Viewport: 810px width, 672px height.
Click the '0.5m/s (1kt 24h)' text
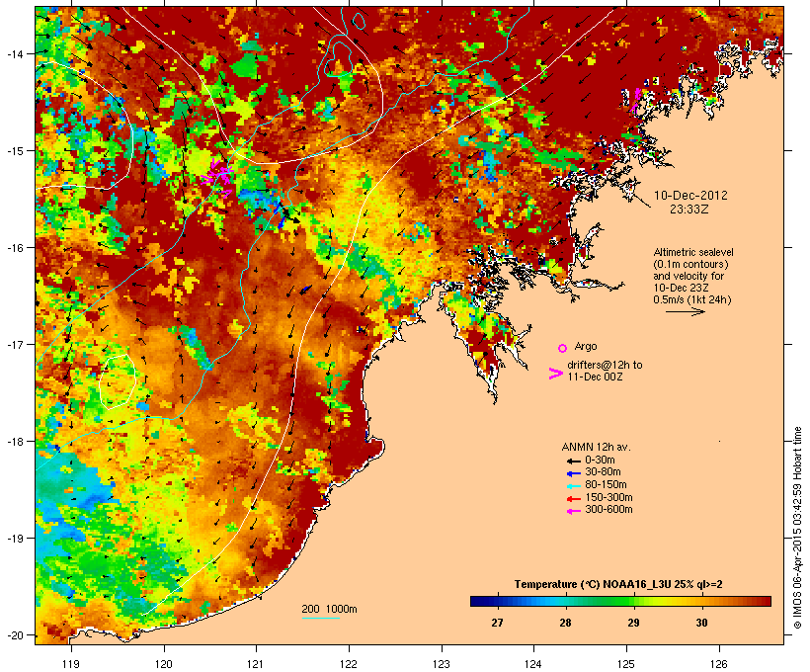pyautogui.click(x=692, y=299)
